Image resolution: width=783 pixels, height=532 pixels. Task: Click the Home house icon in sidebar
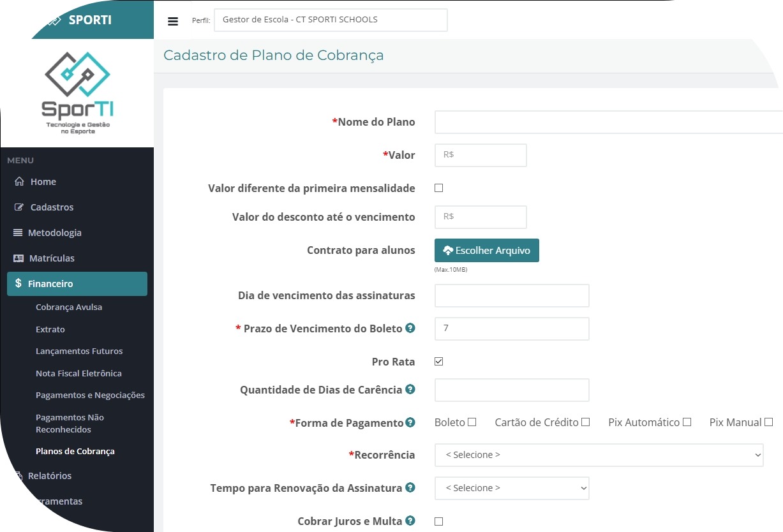(19, 182)
